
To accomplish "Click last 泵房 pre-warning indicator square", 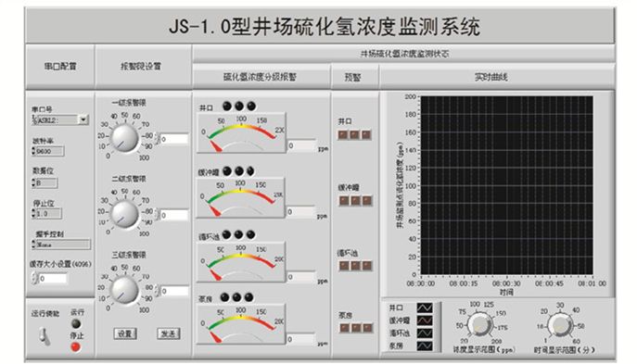I will click(x=368, y=328).
